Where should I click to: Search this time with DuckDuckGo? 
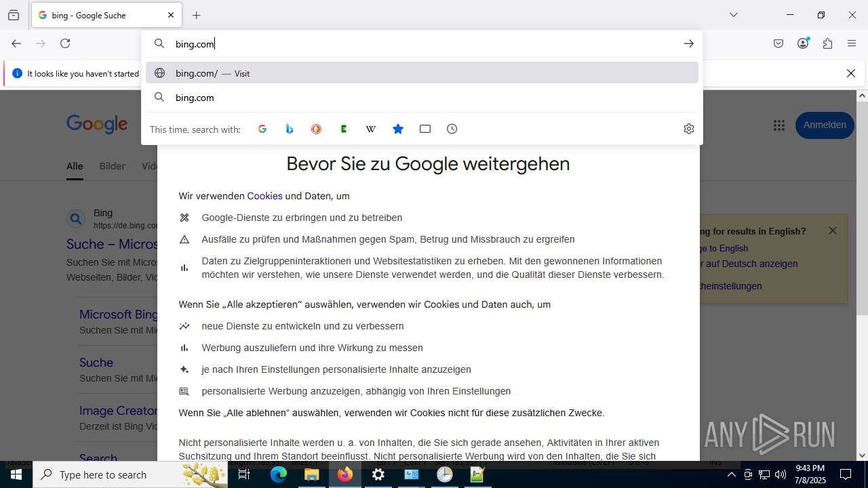coord(317,129)
